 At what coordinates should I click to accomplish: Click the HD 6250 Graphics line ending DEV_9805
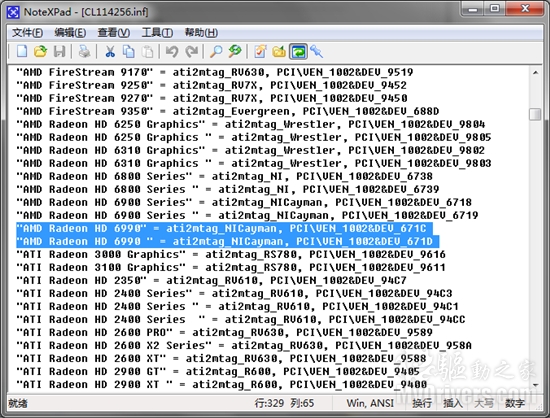click(253, 137)
